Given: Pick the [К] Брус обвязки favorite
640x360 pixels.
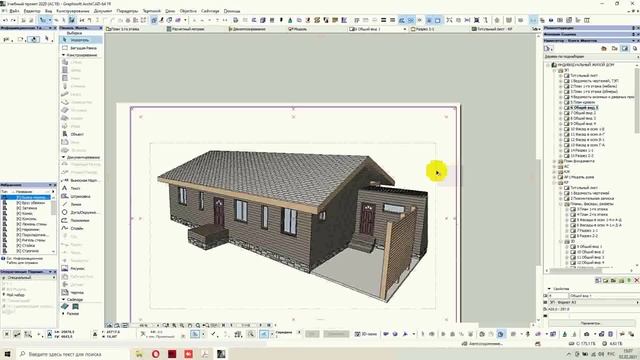Looking at the screenshot, I should coord(31,203).
